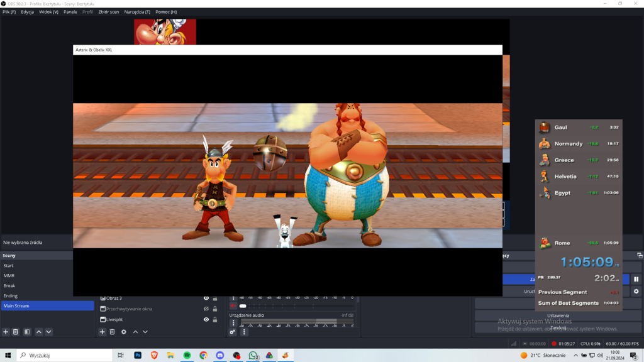Click the audio mixer scrollbar
Viewport: 644px width, 362px height.
[358, 300]
